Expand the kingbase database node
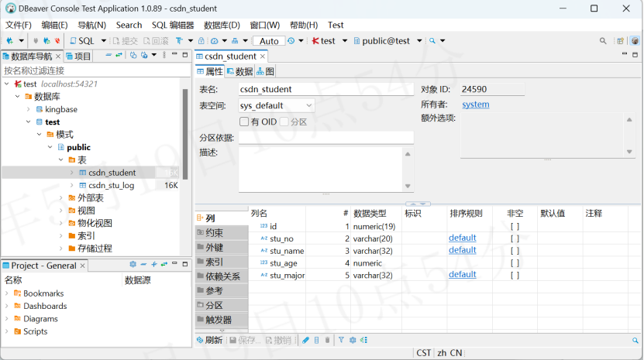 (29, 109)
